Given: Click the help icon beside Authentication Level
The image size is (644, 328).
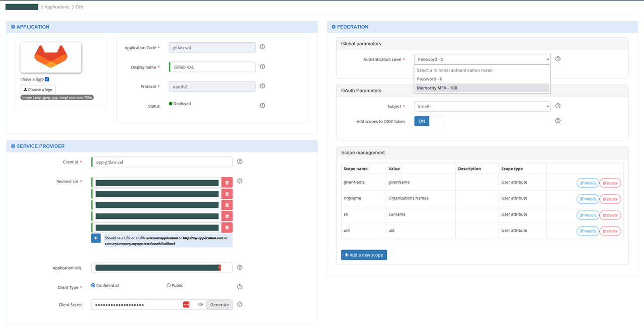Looking at the screenshot, I should (x=557, y=59).
